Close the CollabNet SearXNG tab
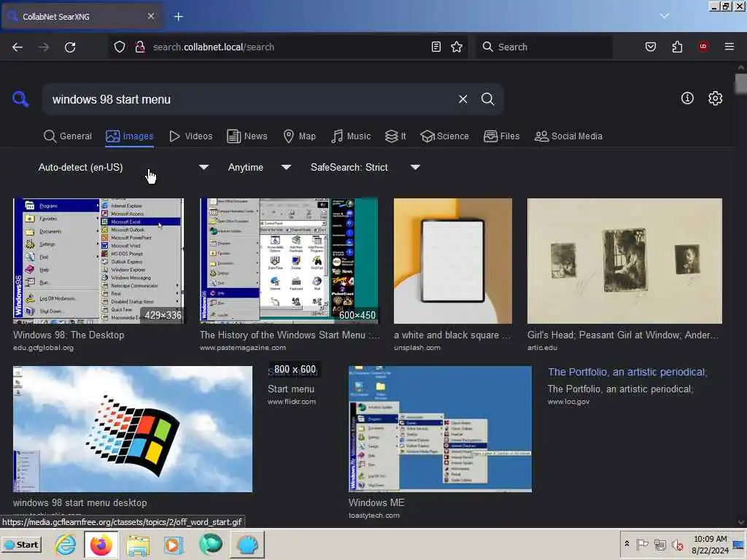 click(x=151, y=16)
